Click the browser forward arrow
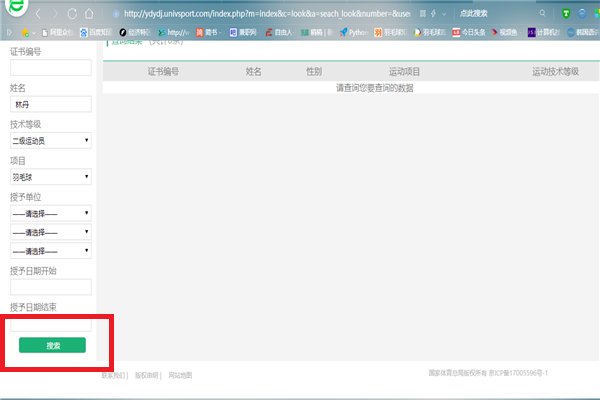 (x=55, y=14)
